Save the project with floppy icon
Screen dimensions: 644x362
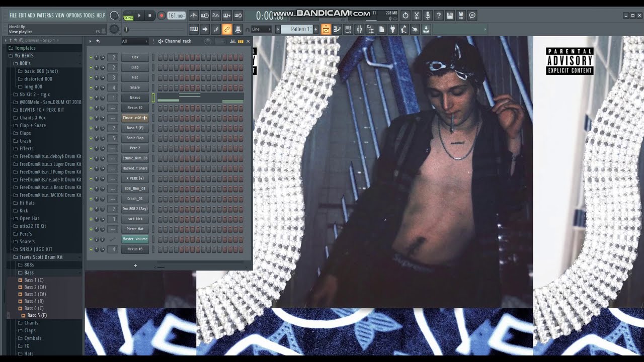pyautogui.click(x=450, y=16)
